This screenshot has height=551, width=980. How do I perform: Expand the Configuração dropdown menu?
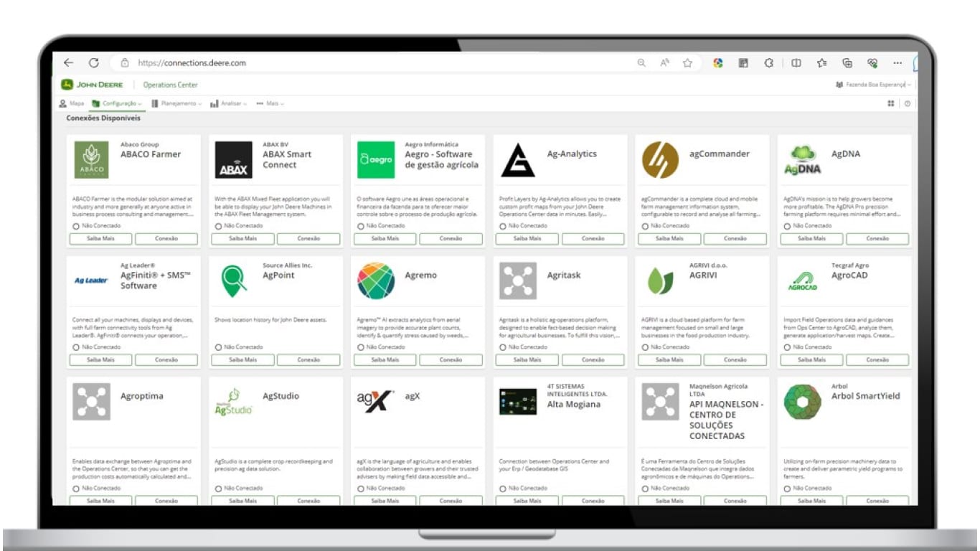[x=118, y=103]
